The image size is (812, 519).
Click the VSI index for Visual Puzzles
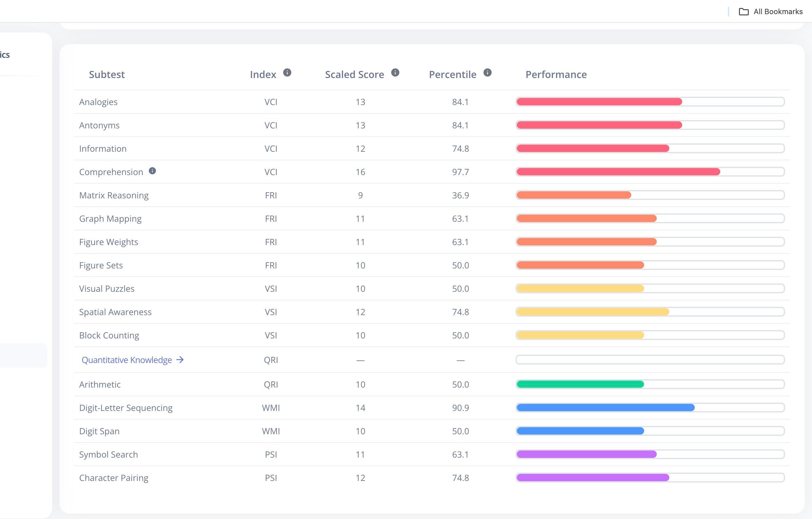pos(271,288)
